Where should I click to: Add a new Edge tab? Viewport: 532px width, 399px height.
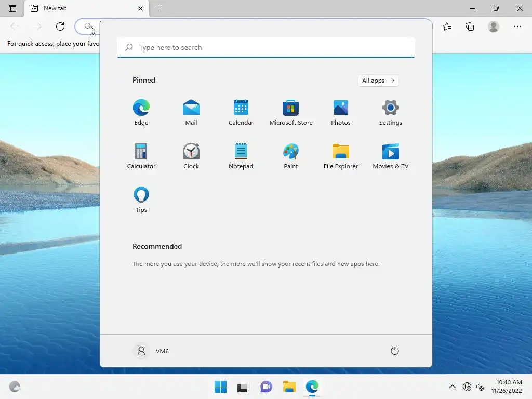pyautogui.click(x=158, y=8)
